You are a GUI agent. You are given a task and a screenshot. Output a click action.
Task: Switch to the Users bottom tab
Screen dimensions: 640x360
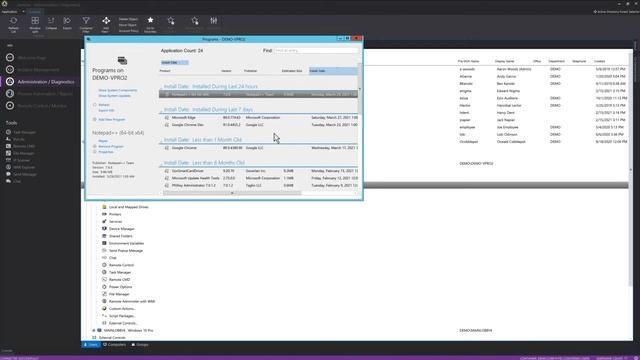(91, 345)
